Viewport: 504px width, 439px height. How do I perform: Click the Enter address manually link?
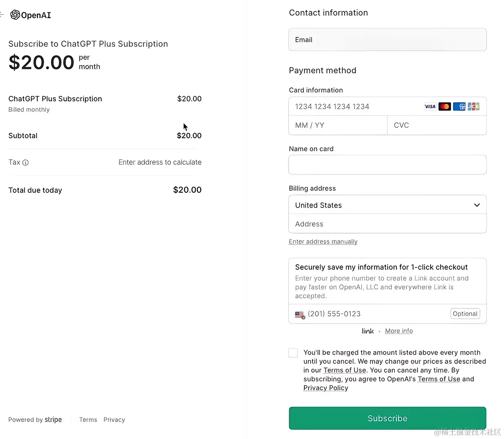click(x=323, y=242)
